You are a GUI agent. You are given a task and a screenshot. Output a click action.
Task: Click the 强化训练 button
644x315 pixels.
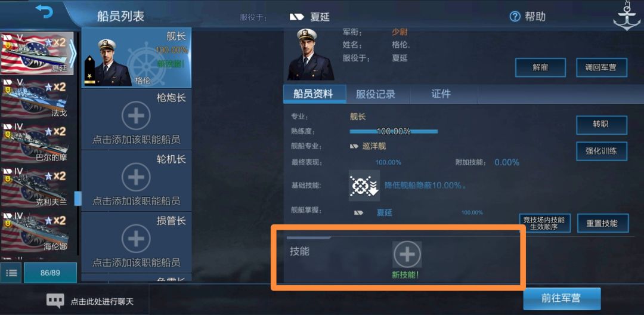[x=601, y=151]
